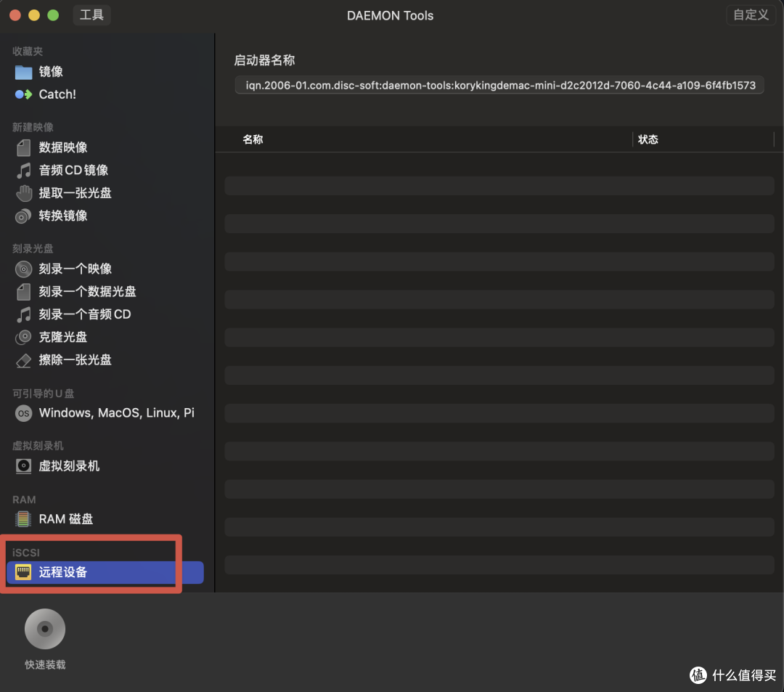
Task: Open the 转换镜像 disc icon
Action: tap(23, 216)
